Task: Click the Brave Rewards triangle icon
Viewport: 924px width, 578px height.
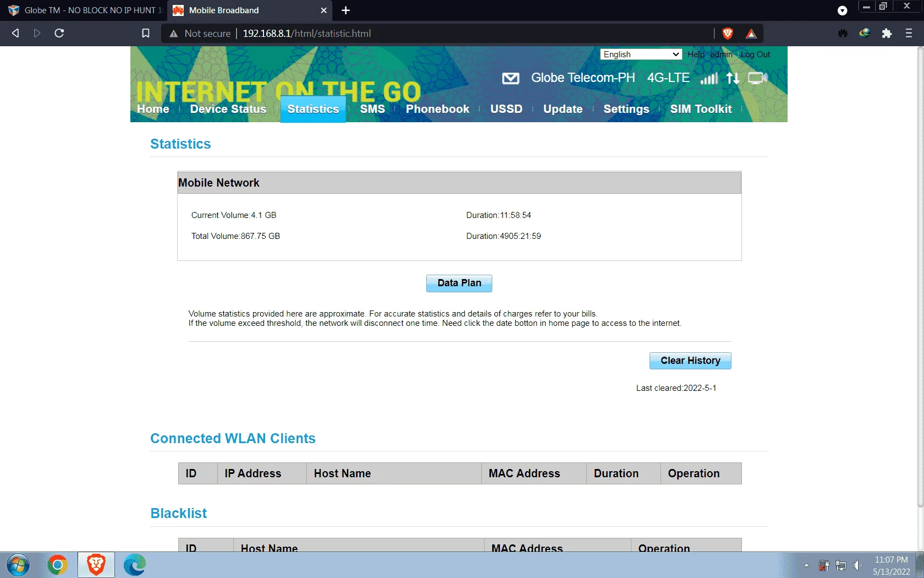Action: (751, 34)
